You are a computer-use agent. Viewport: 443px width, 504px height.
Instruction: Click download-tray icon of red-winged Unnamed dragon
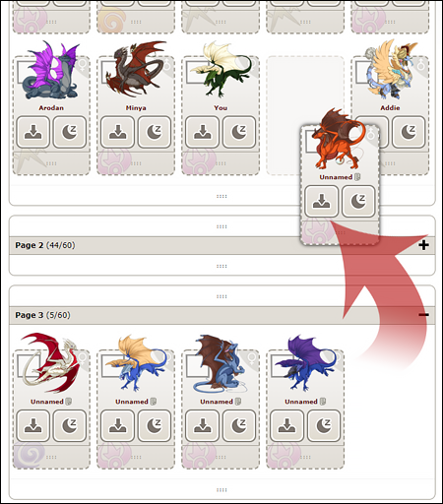pyautogui.click(x=32, y=425)
